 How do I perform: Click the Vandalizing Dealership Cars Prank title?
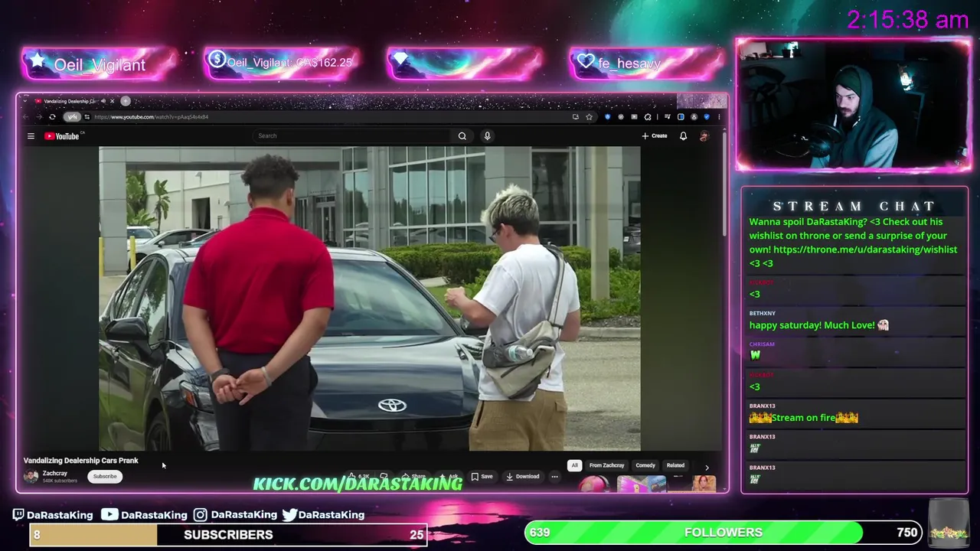coord(80,461)
